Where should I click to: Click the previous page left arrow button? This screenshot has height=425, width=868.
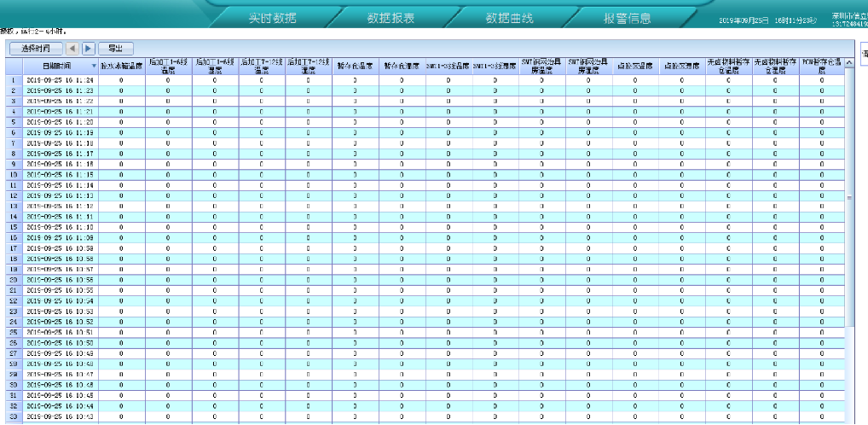click(x=72, y=49)
